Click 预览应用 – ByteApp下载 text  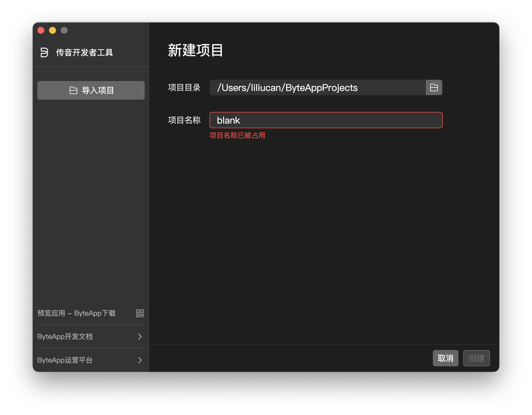click(76, 313)
